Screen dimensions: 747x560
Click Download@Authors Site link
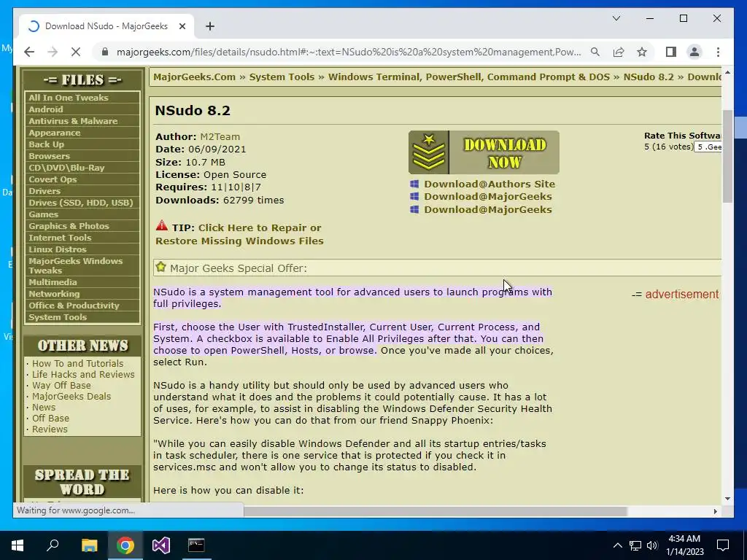click(489, 184)
